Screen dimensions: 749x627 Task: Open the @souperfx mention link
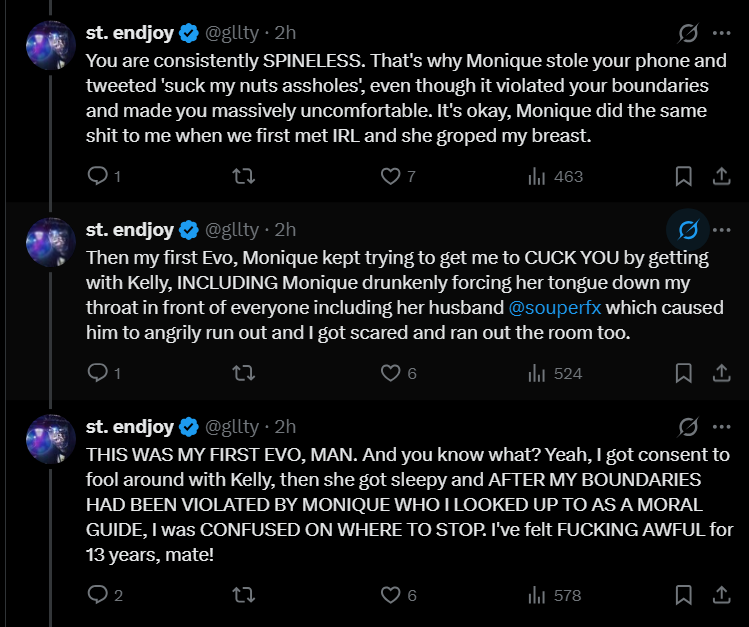click(555, 308)
